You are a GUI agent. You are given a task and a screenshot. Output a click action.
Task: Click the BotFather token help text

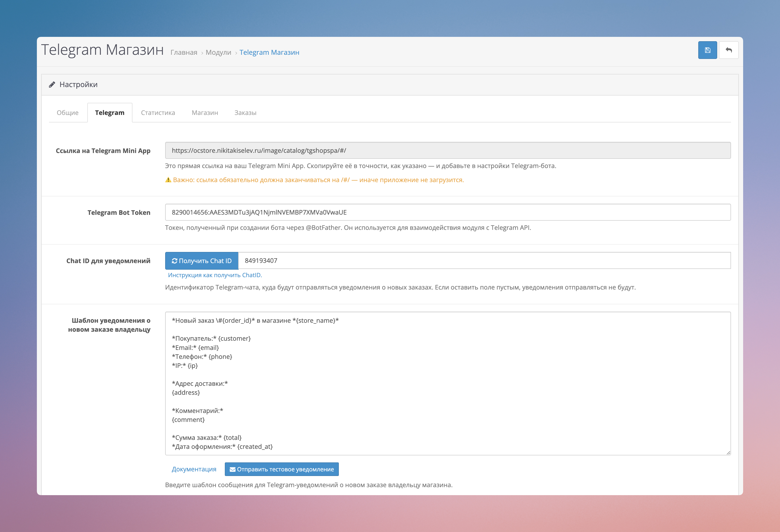pos(348,228)
